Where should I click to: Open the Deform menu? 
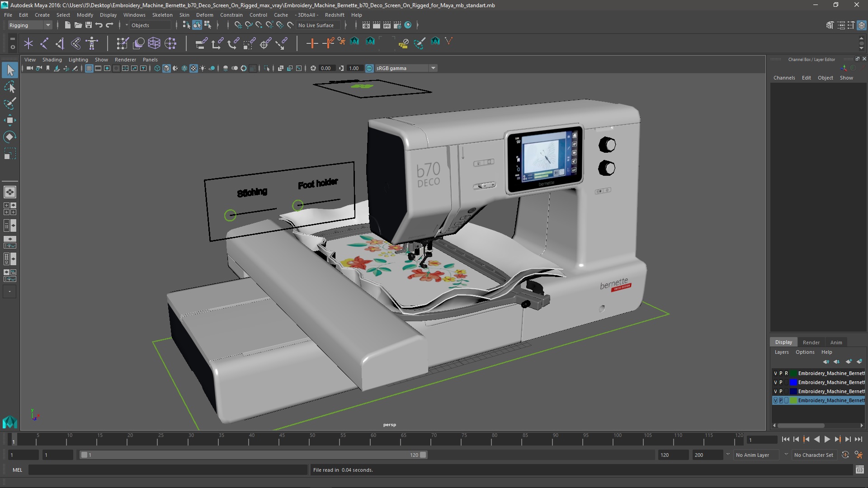point(204,15)
